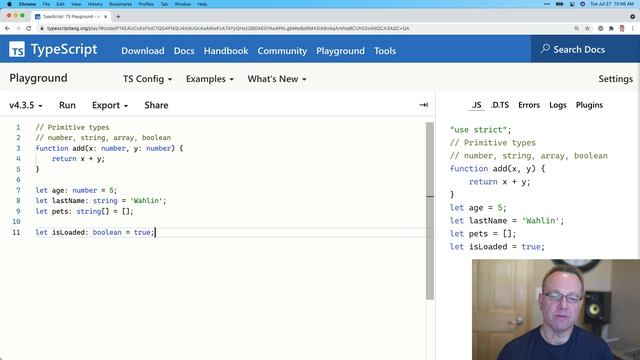Open the Bookmarks menu
Viewport: 640px width, 360px height.
[120, 4]
